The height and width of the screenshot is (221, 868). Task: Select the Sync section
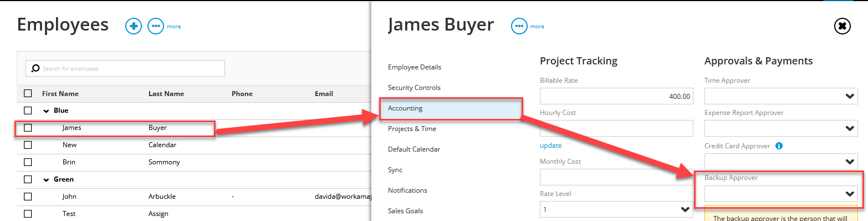(x=395, y=170)
